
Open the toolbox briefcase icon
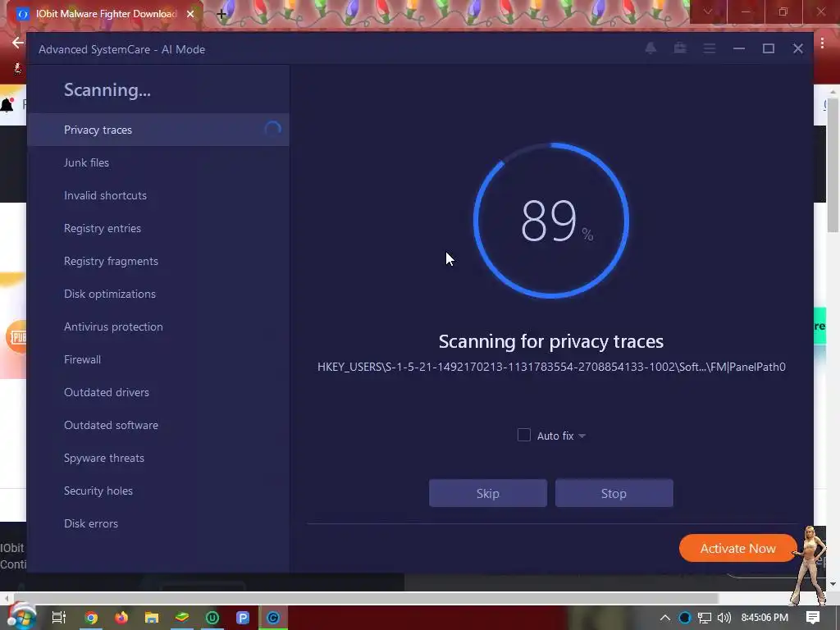[680, 48]
